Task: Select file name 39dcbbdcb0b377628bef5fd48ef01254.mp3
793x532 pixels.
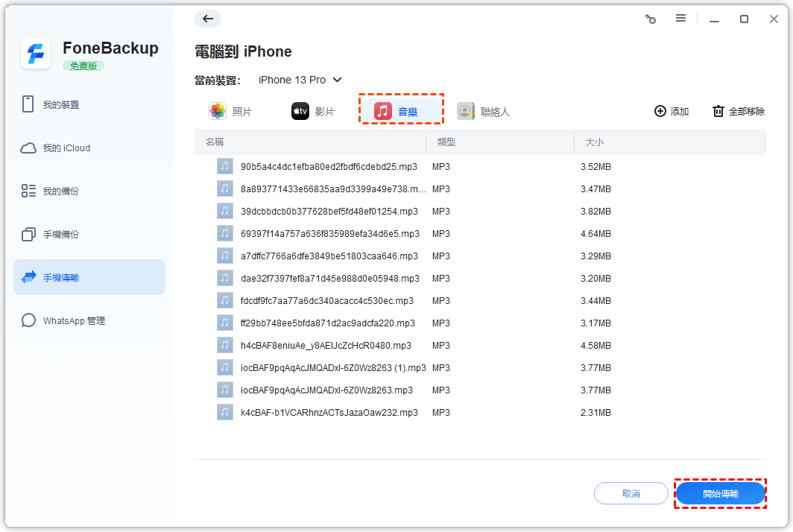Action: tap(329, 211)
